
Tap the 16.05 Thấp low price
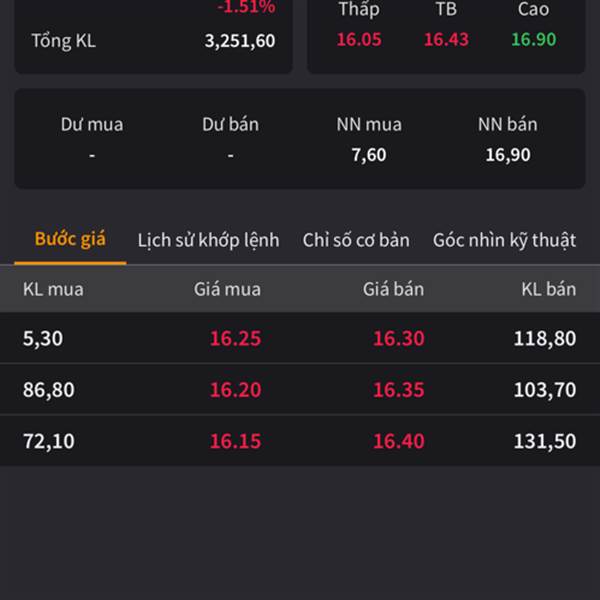tap(359, 39)
